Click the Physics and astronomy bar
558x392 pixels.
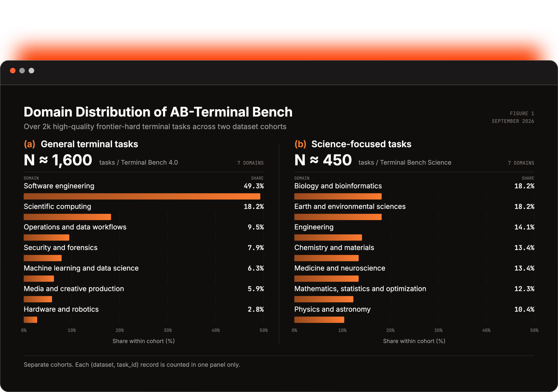320,320
